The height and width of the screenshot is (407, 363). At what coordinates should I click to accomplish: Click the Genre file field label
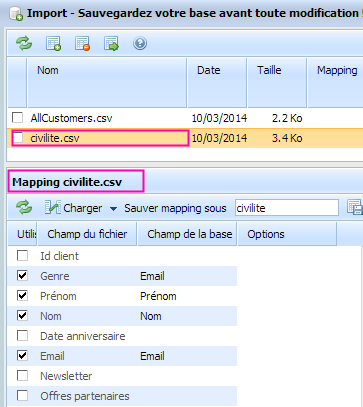click(55, 276)
